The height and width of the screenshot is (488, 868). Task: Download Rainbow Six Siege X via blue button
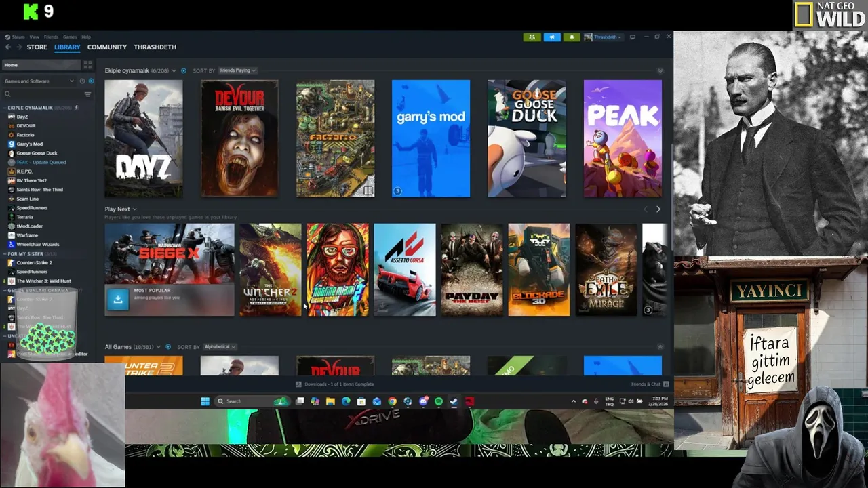click(118, 300)
